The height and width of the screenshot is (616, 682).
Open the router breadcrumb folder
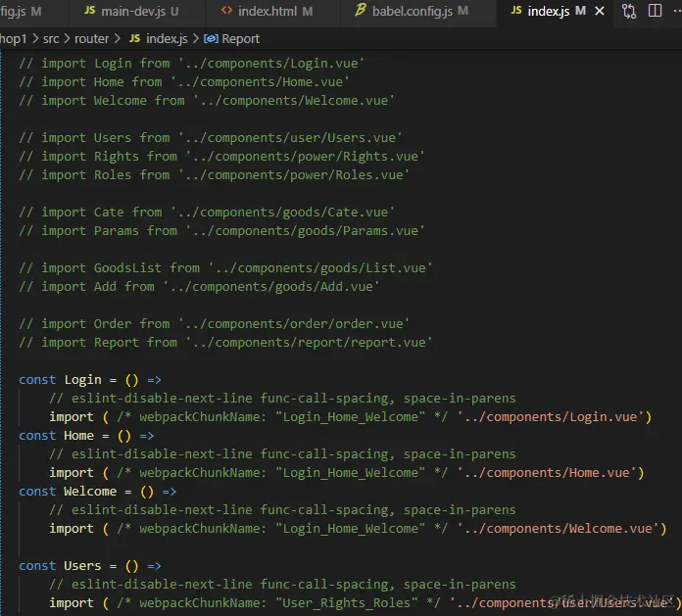(x=91, y=39)
